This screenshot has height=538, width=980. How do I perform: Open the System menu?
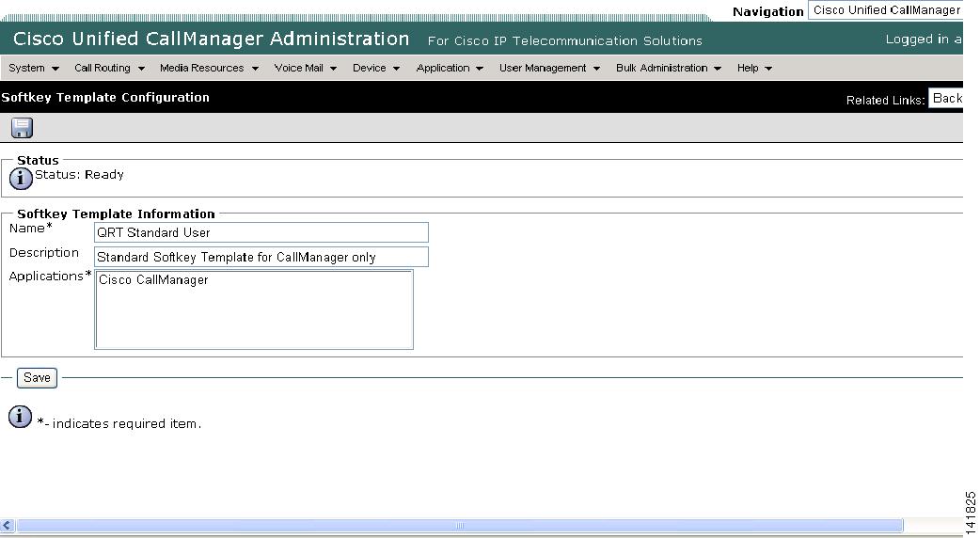(34, 68)
